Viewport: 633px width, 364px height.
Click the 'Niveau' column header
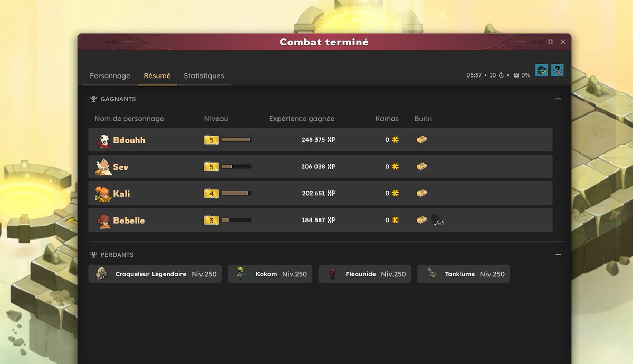pyautogui.click(x=216, y=119)
